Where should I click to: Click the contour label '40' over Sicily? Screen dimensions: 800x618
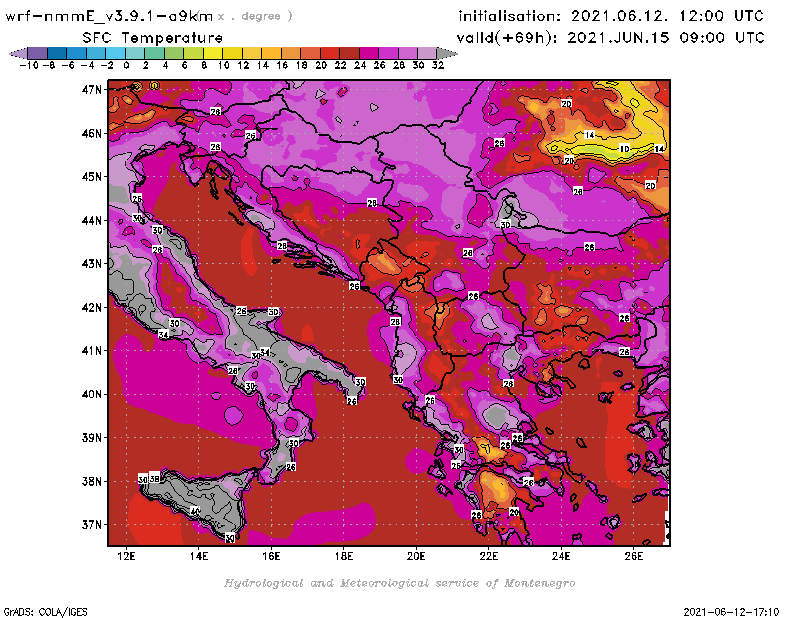point(195,510)
